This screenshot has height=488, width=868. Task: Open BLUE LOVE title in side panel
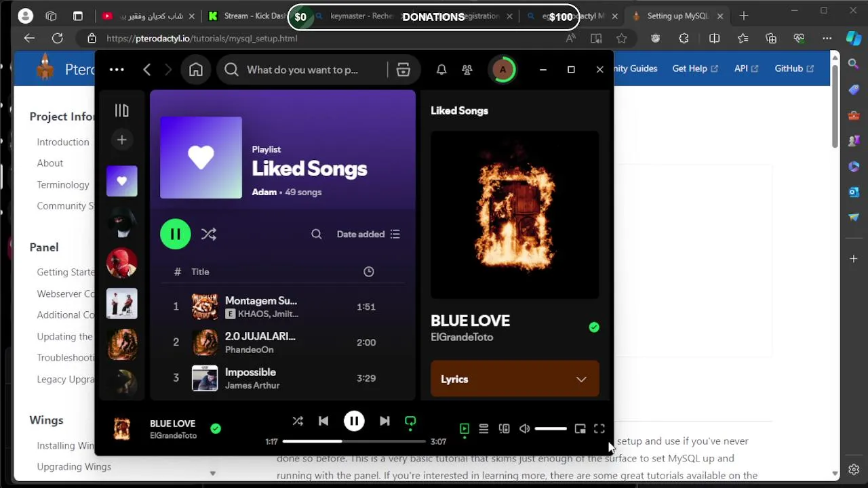coord(470,321)
